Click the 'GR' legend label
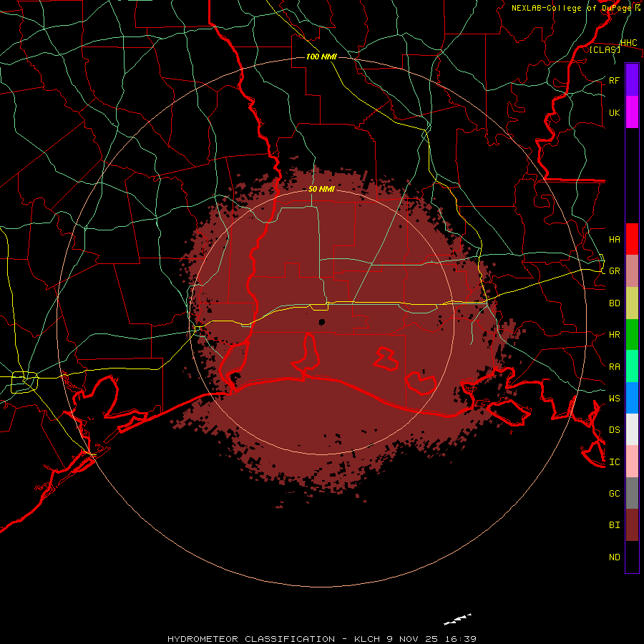Image resolution: width=644 pixels, height=644 pixels. point(615,271)
